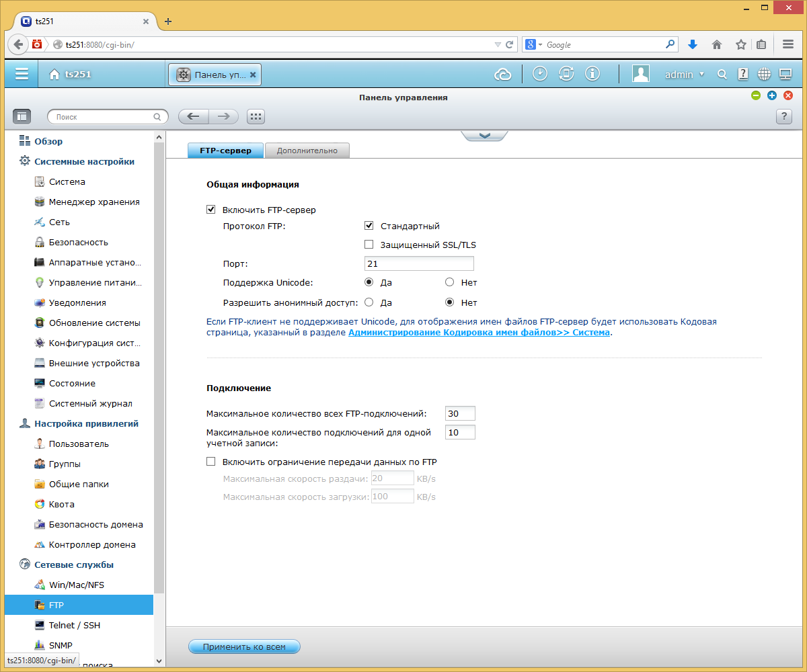807x672 pixels.
Task: Select Да for anonymous access
Action: (x=369, y=302)
